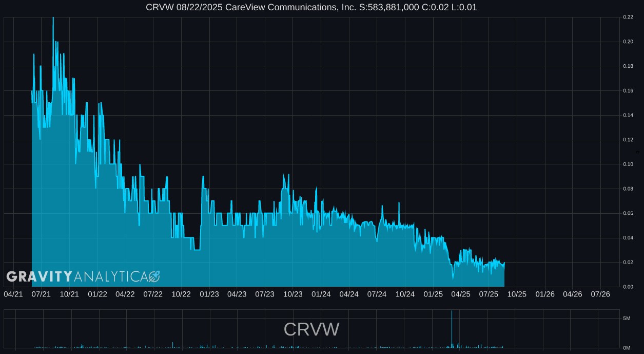Viewport: 644px width, 354px height.
Task: Click the 10/21 x-axis date label
Action: [x=69, y=294]
